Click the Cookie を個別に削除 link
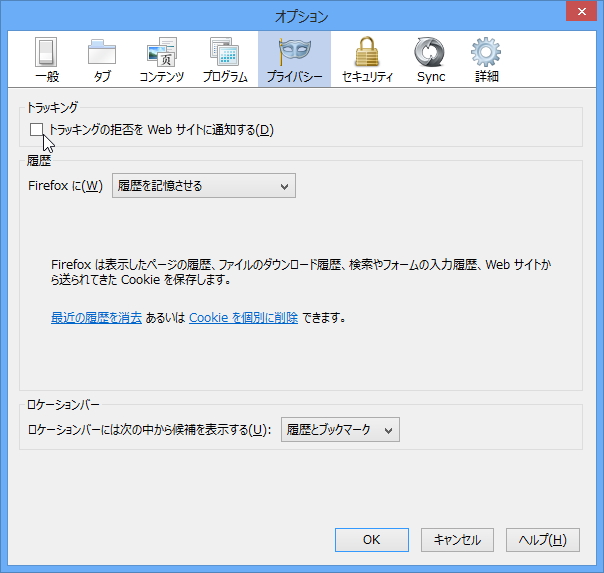The width and height of the screenshot is (604, 573). (x=243, y=318)
